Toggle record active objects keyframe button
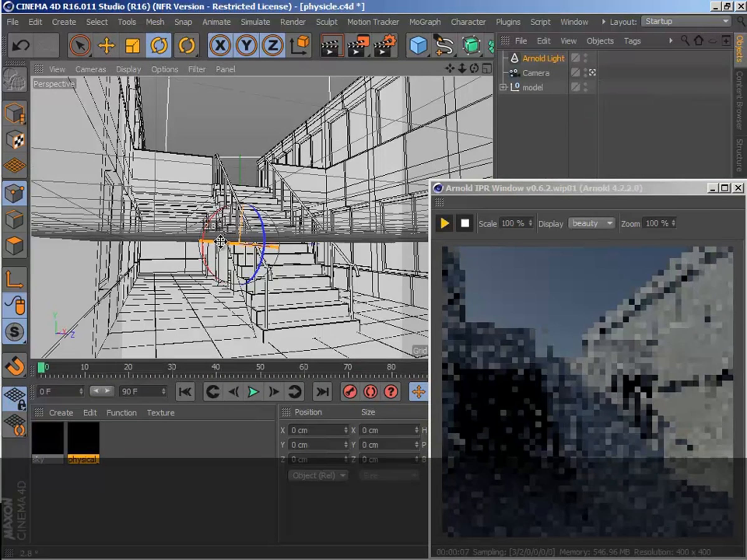 coord(350,392)
